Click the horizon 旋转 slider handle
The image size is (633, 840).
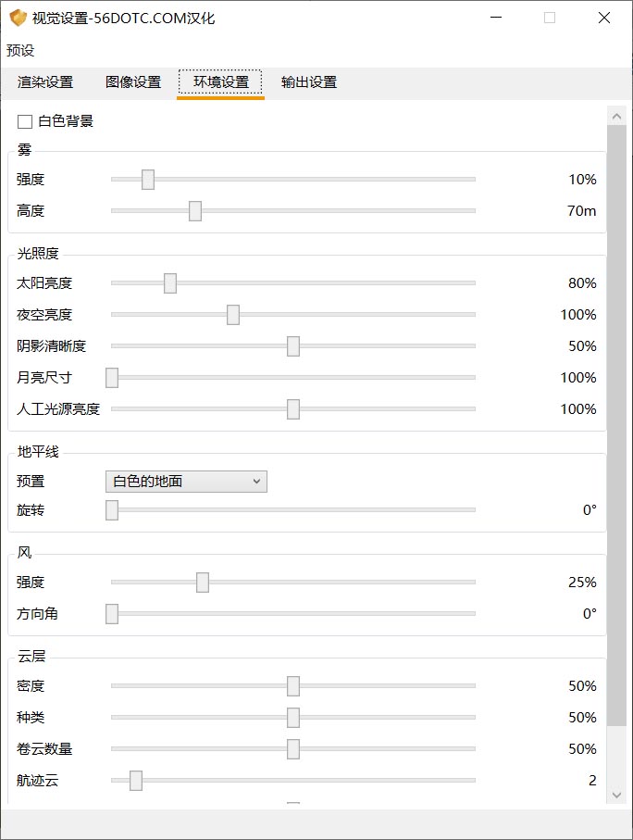point(112,510)
